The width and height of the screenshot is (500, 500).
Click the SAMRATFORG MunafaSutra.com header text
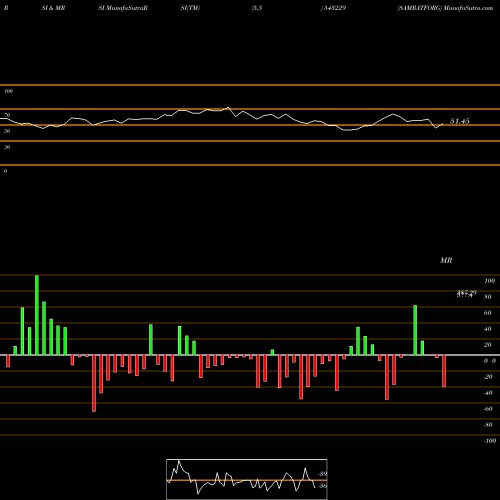point(445,8)
